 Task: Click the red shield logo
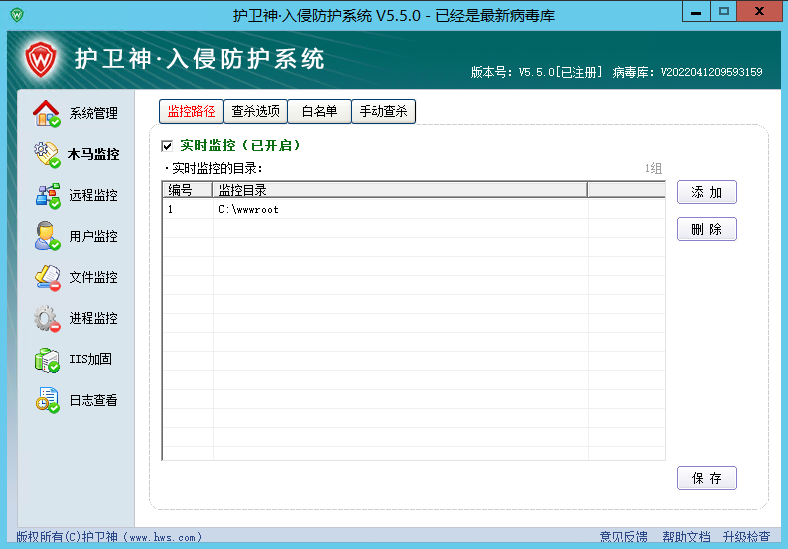tap(41, 60)
